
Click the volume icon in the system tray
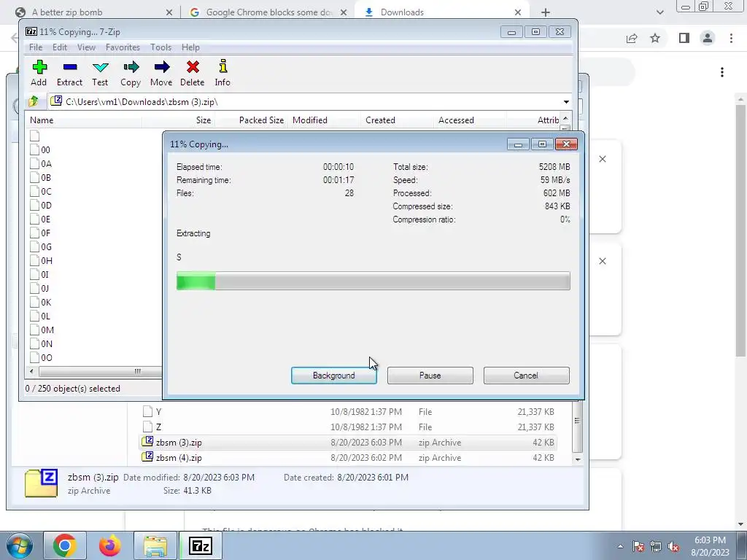673,546
